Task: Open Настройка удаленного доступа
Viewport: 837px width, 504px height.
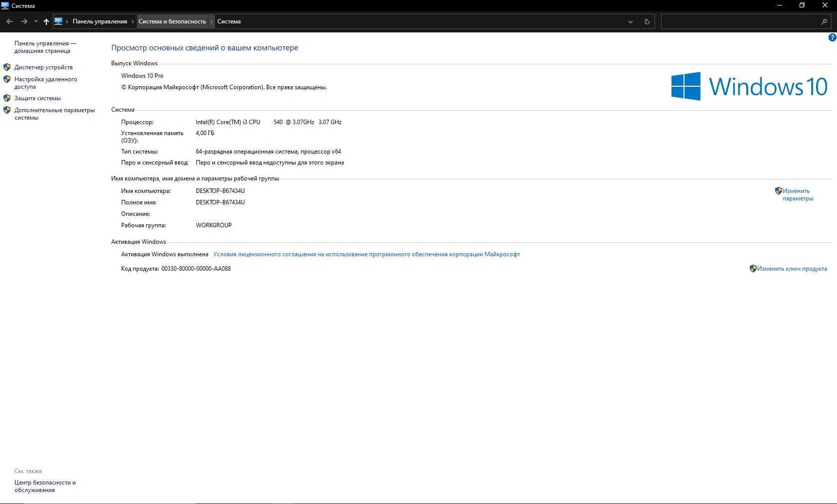Action: [45, 83]
